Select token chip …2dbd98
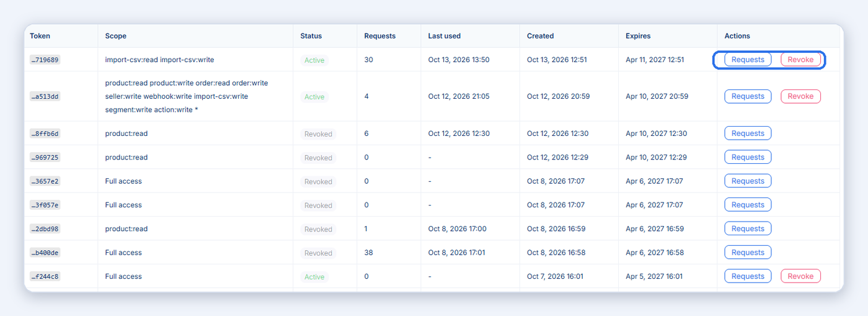The image size is (868, 316). (x=45, y=229)
